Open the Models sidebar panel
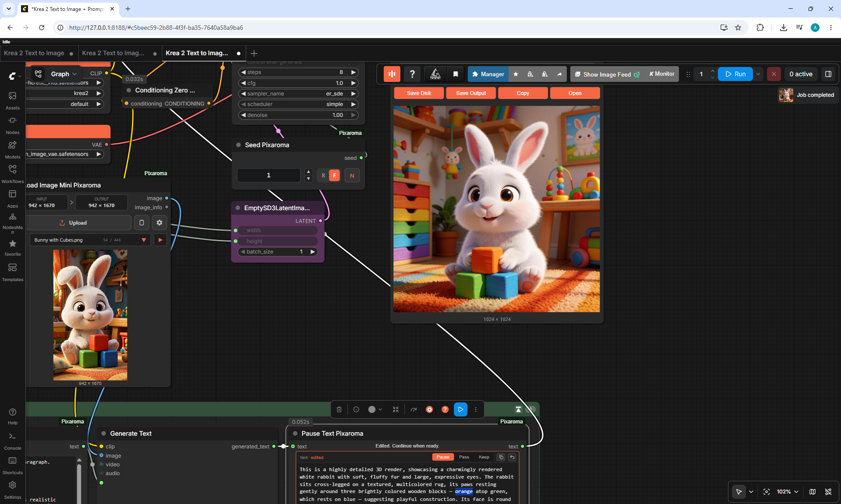Viewport: 841px width, 504px height. (x=13, y=149)
